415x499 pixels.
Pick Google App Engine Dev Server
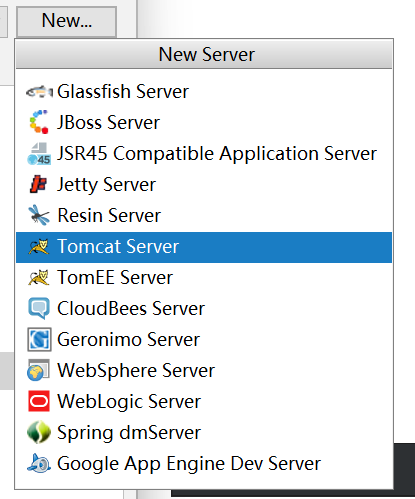click(204, 464)
